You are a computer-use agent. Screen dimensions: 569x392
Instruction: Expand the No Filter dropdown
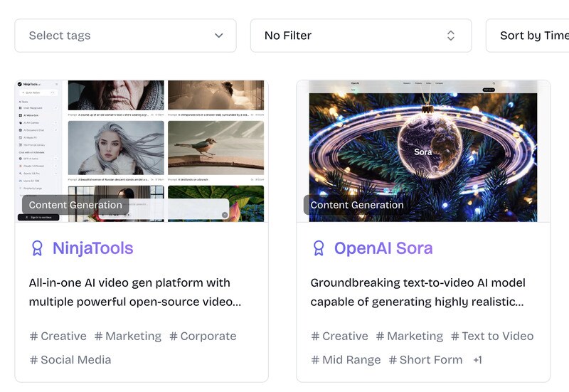[x=361, y=36]
